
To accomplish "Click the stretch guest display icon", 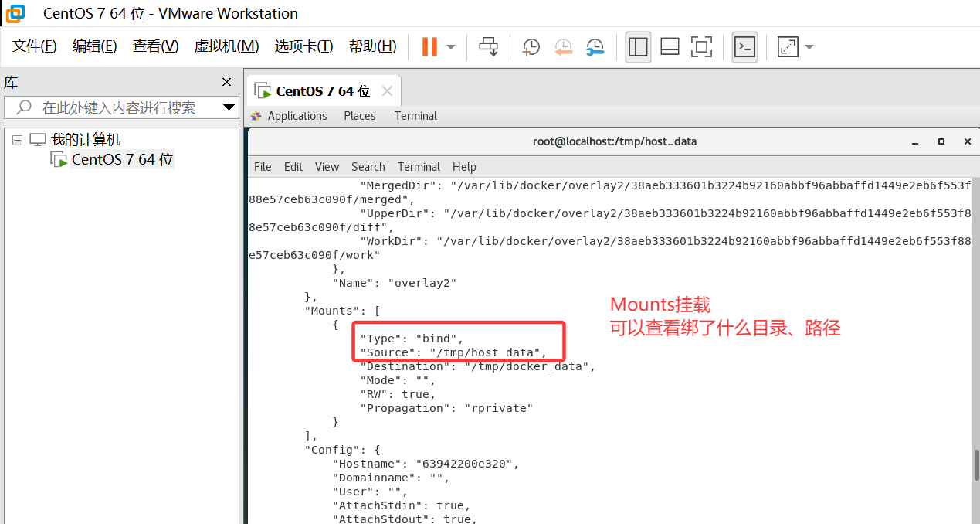I will pyautogui.click(x=788, y=46).
